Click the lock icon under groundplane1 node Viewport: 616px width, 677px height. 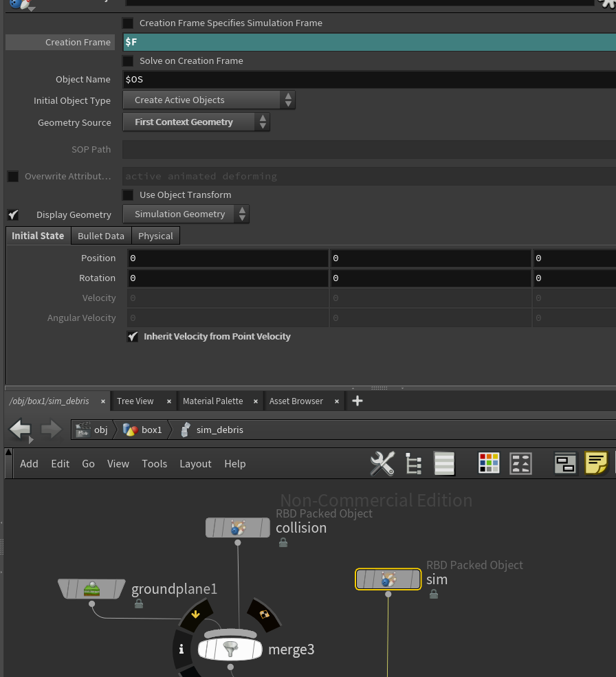139,604
